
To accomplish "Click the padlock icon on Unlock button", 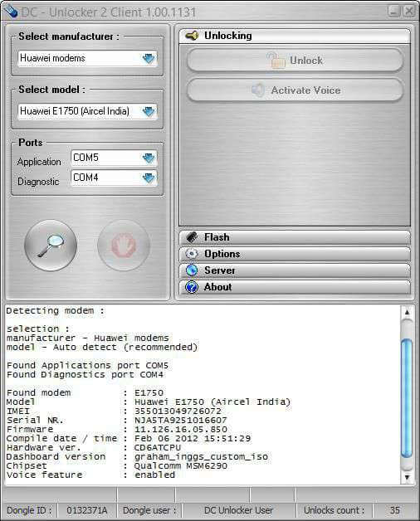I will coord(276,60).
